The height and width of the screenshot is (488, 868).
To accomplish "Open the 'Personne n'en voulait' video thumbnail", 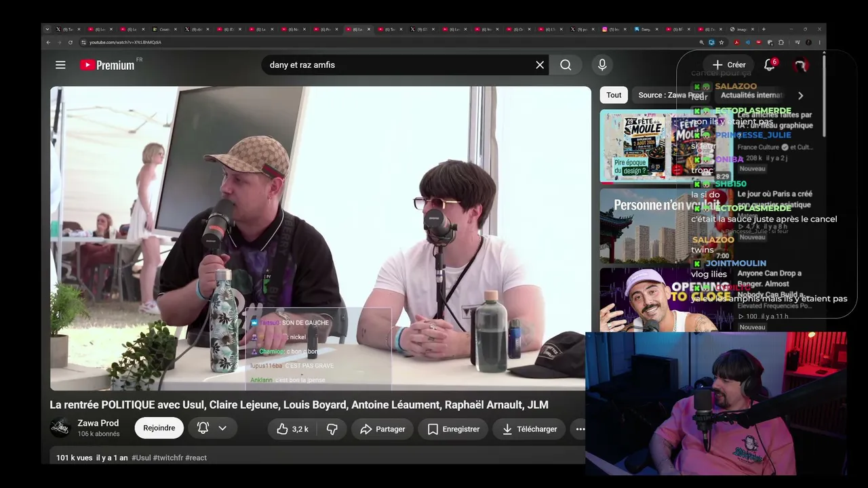I will point(666,226).
